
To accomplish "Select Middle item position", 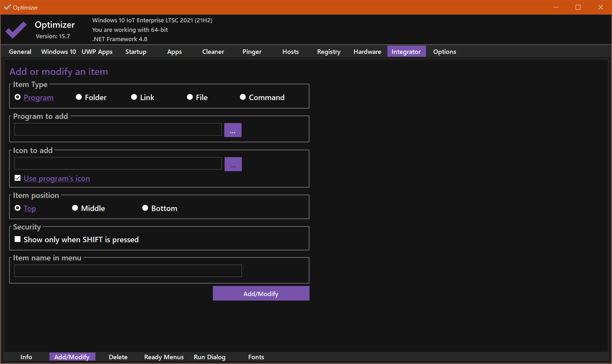I will tap(75, 208).
